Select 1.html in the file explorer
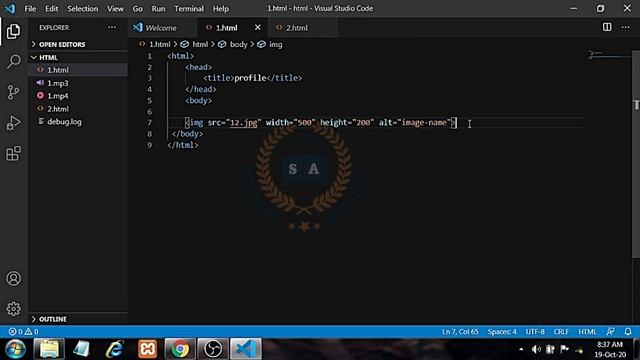This screenshot has width=640, height=360. point(78,70)
